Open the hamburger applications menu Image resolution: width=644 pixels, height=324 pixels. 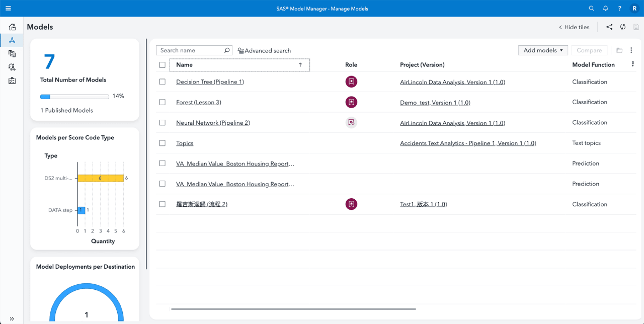click(x=8, y=9)
